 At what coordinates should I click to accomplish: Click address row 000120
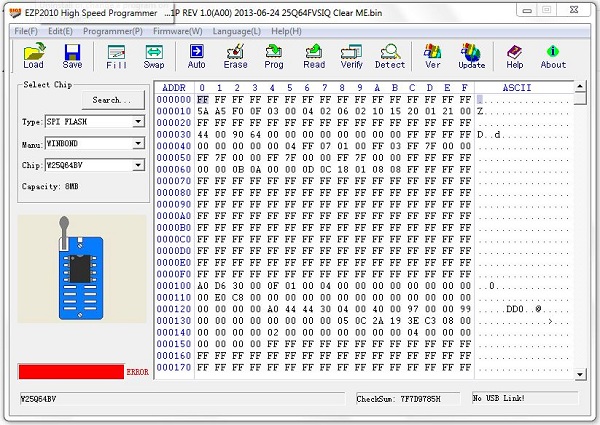(x=174, y=309)
